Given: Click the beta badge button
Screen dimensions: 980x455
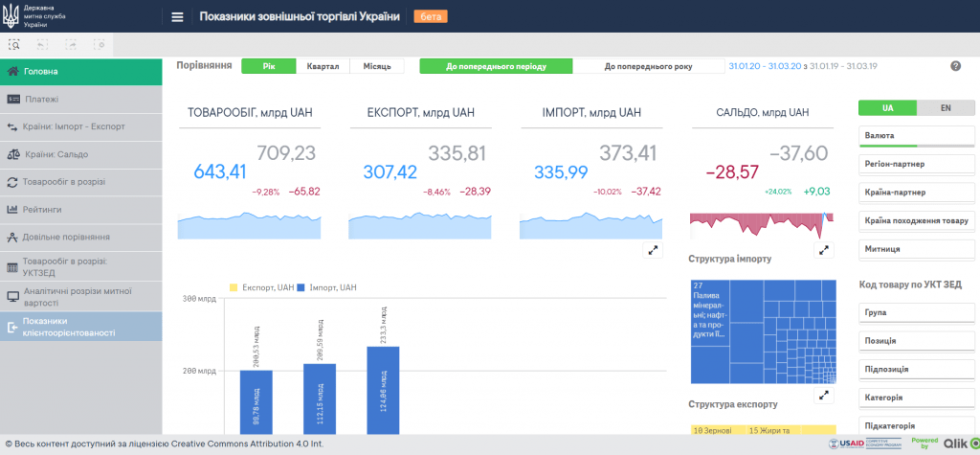Looking at the screenshot, I should click(x=430, y=16).
